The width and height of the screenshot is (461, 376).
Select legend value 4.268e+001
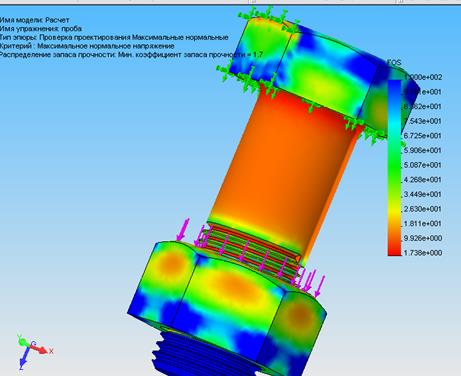[423, 180]
